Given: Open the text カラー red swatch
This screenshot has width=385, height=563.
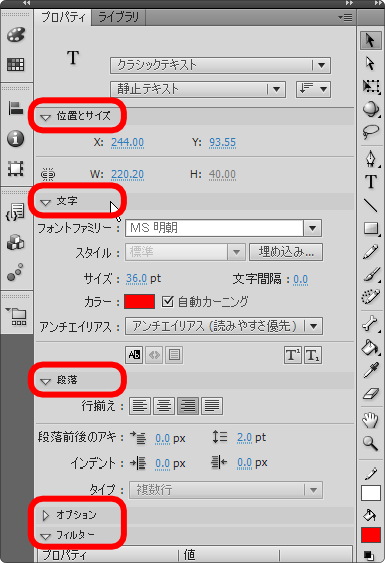Looking at the screenshot, I should point(139,302).
